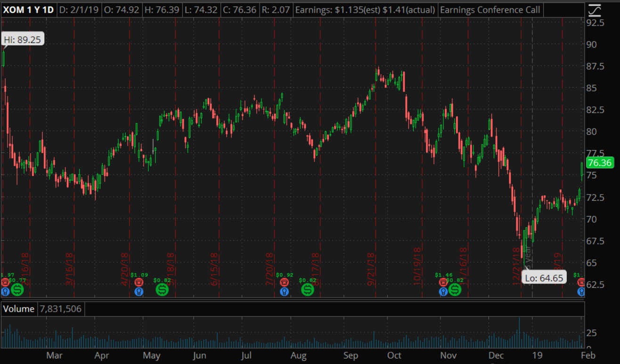Click the 67.5 price axis label
Viewport: 620px width, 364px height.
click(596, 241)
